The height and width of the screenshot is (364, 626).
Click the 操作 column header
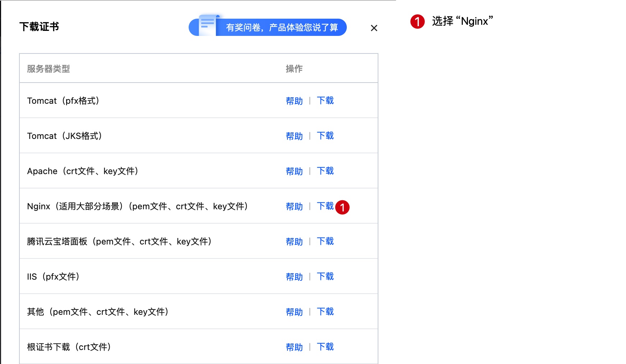coord(294,69)
